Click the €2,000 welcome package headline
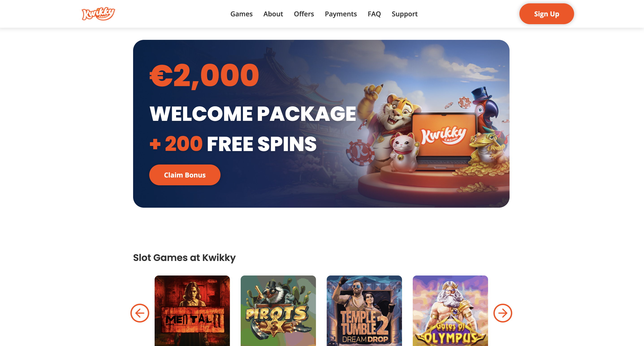 coord(204,75)
